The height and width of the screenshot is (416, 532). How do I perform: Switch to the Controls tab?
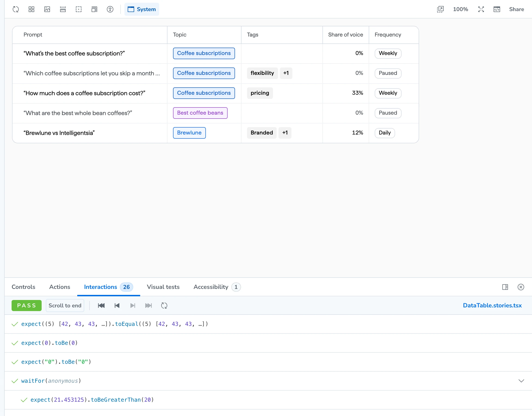(x=23, y=287)
